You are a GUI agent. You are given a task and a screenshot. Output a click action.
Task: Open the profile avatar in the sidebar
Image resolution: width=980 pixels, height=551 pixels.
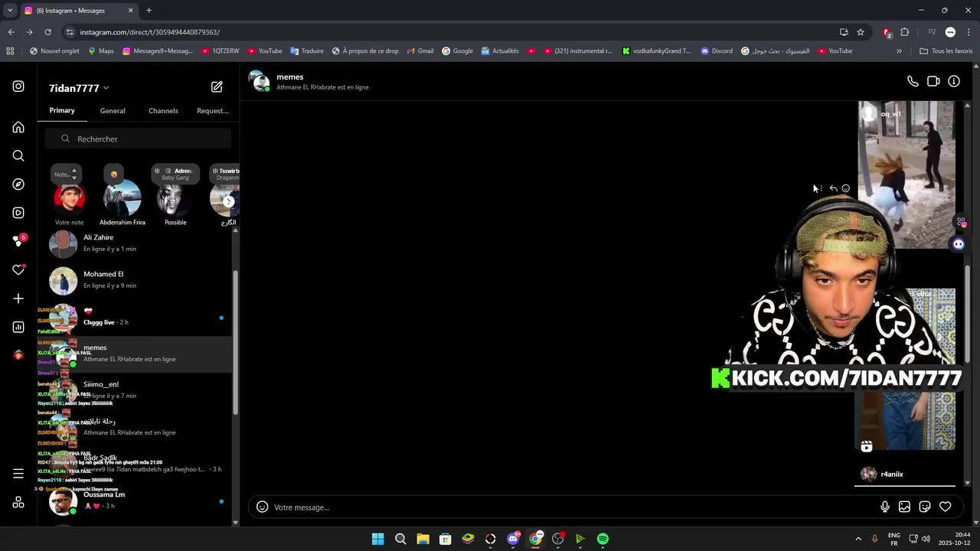pyautogui.click(x=18, y=355)
